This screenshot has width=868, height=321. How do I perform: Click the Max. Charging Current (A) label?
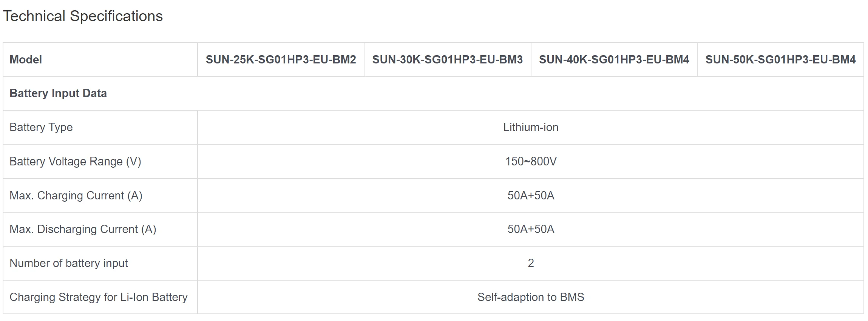[76, 196]
